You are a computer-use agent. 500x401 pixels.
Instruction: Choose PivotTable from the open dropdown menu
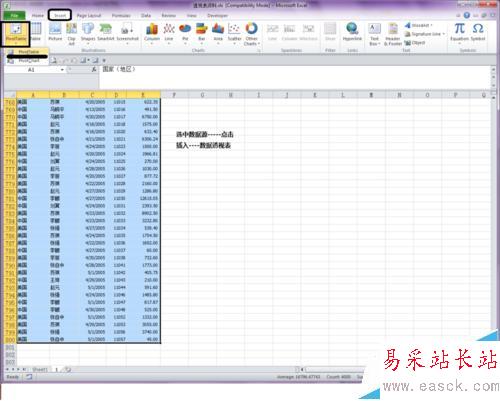(28, 52)
